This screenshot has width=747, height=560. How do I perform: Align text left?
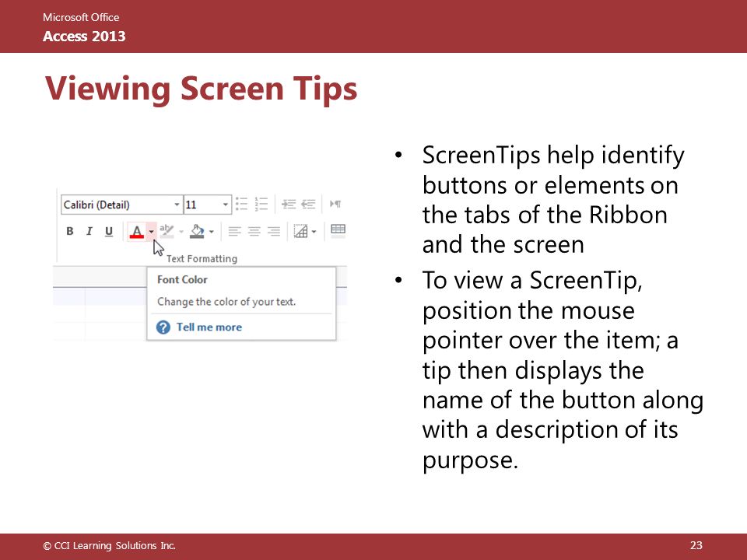(x=234, y=232)
